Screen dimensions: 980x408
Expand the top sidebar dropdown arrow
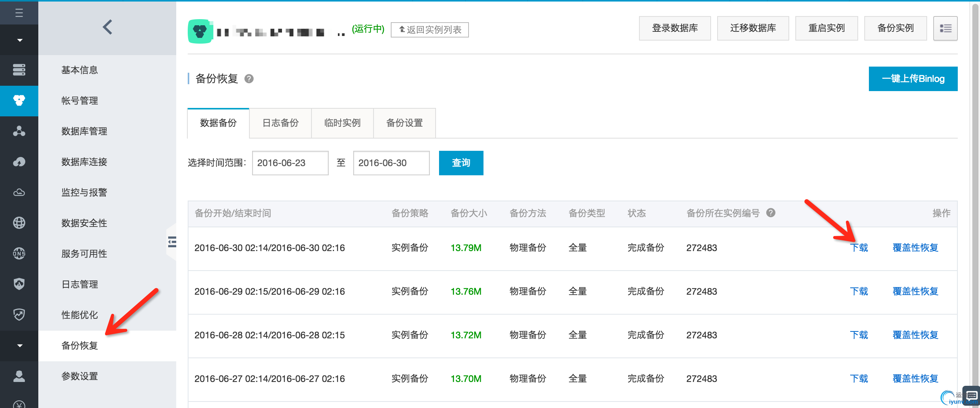click(x=19, y=40)
